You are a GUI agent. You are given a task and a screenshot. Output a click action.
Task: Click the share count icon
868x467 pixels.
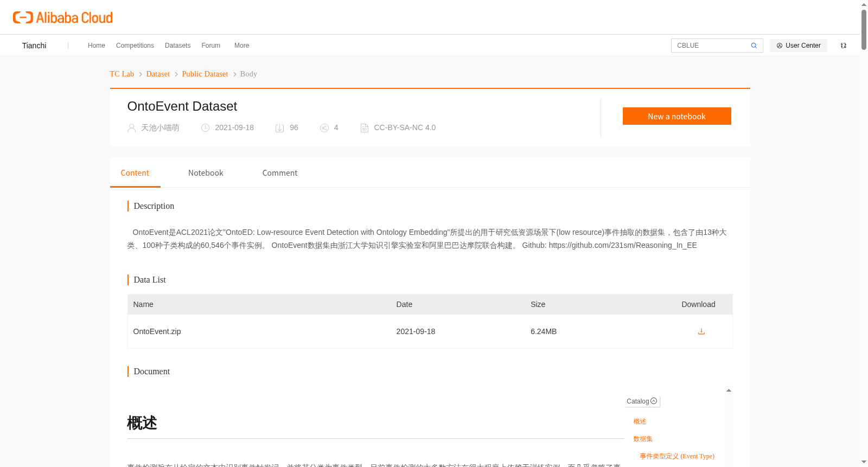pos(324,128)
